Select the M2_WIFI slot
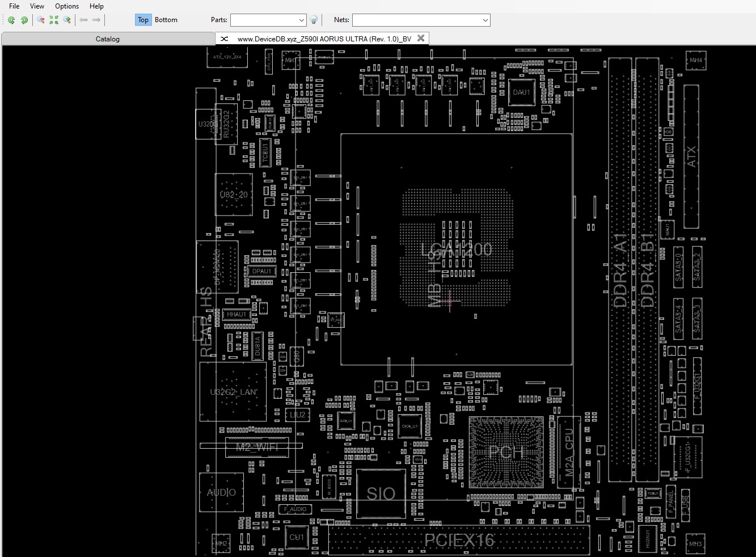This screenshot has height=557, width=756. 257,447
